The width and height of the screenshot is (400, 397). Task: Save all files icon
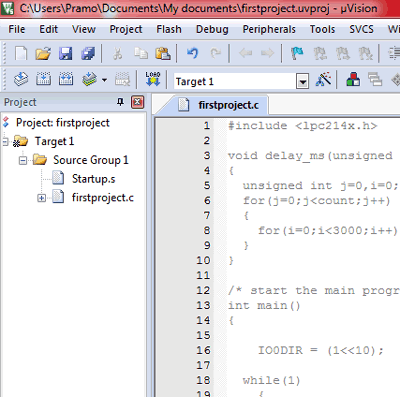tap(88, 53)
